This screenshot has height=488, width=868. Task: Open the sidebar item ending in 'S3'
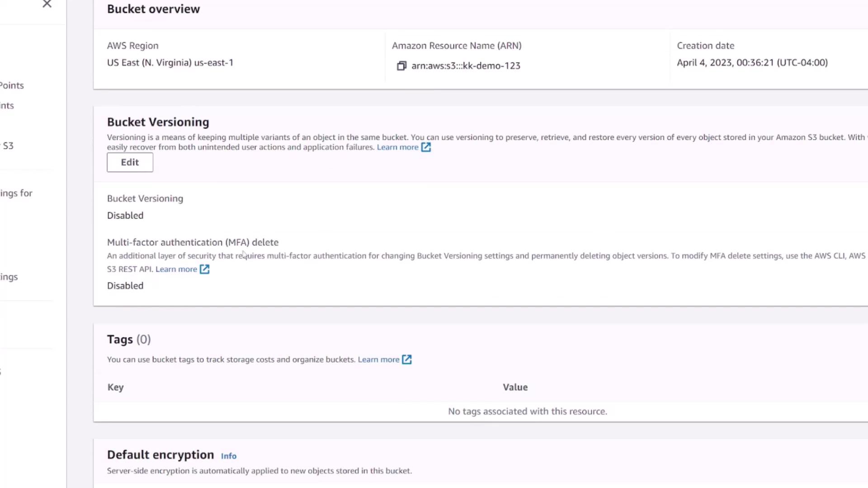tap(8, 146)
